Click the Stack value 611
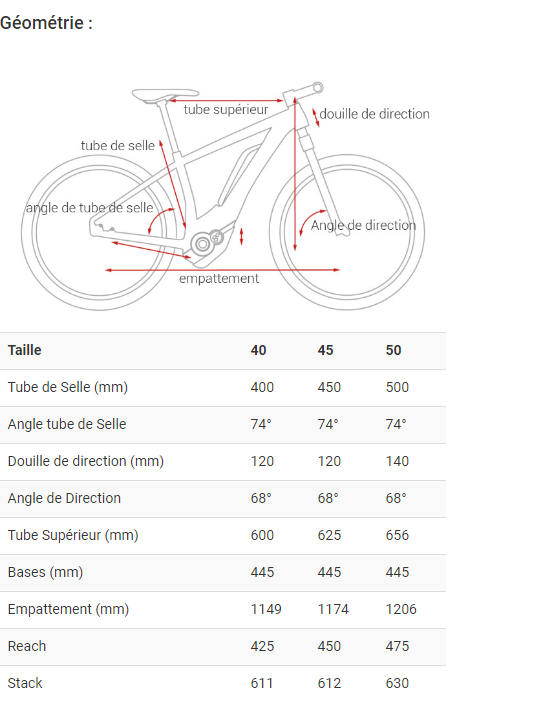The image size is (549, 722). click(x=262, y=683)
